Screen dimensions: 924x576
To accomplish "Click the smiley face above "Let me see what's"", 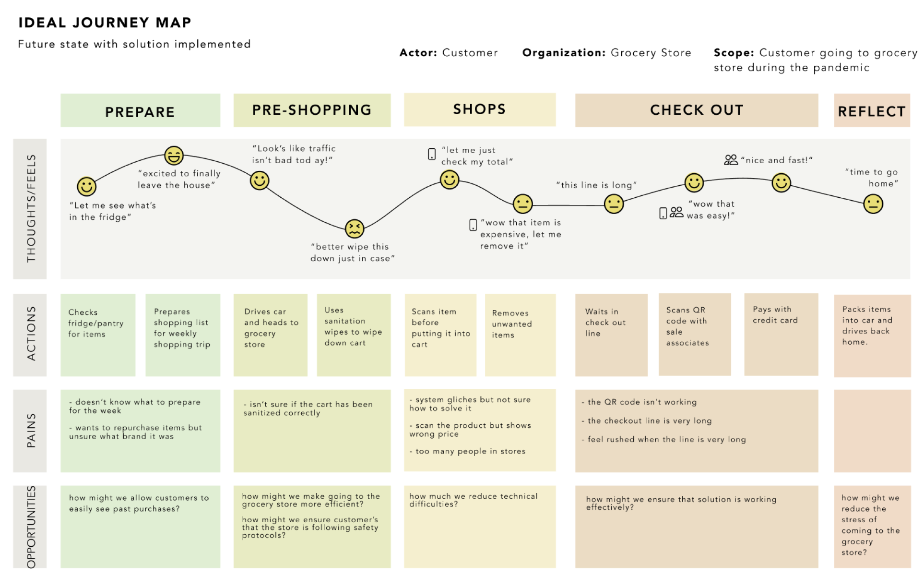I will pos(87,186).
